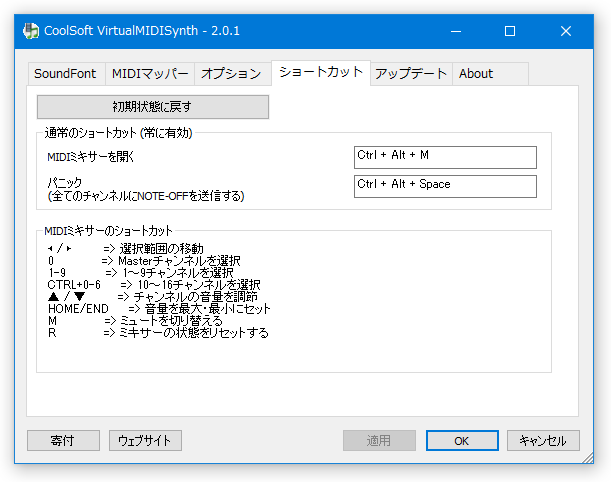
Task: Click the HOME/END 音量を最大・最小にセット line
Action: click(x=159, y=309)
